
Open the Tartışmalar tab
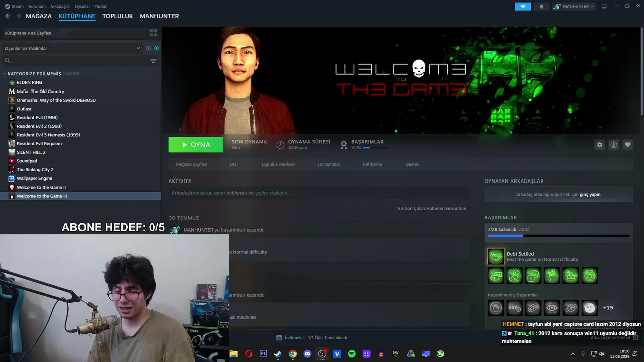tap(329, 164)
